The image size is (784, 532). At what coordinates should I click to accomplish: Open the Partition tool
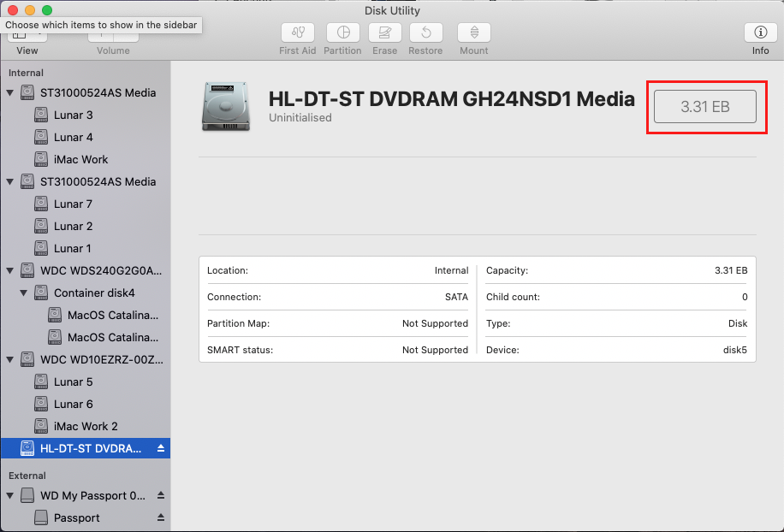342,33
